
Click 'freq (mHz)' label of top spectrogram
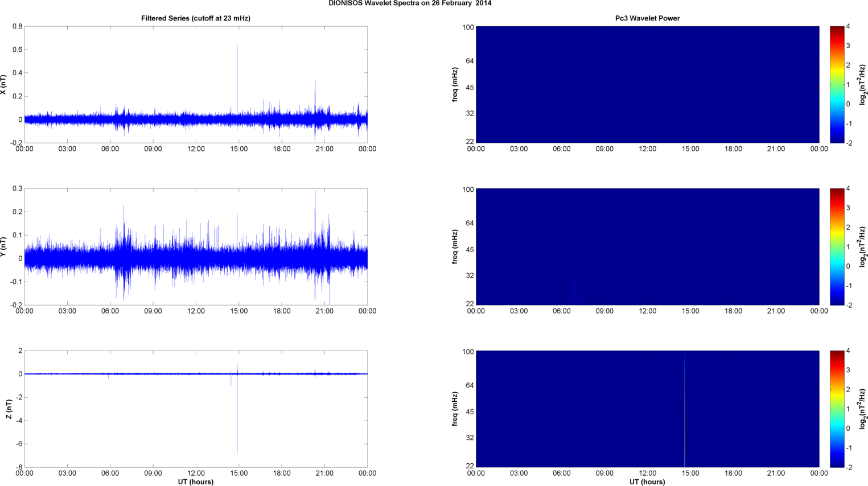point(455,85)
